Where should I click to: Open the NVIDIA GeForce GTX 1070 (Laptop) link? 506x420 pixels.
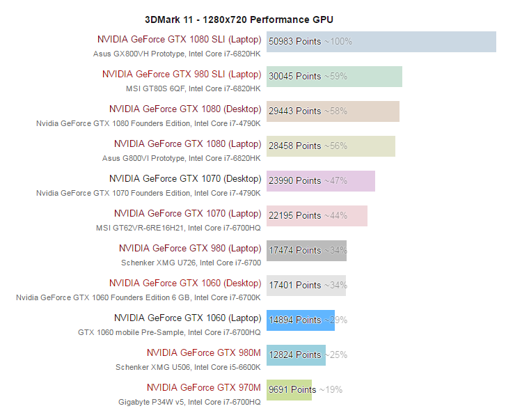click(x=187, y=214)
